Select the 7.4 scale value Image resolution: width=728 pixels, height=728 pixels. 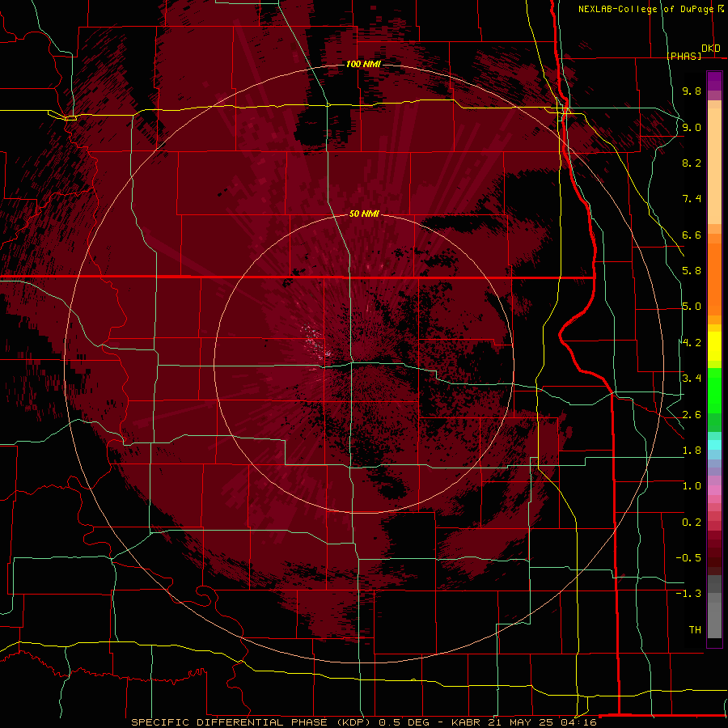click(x=692, y=199)
